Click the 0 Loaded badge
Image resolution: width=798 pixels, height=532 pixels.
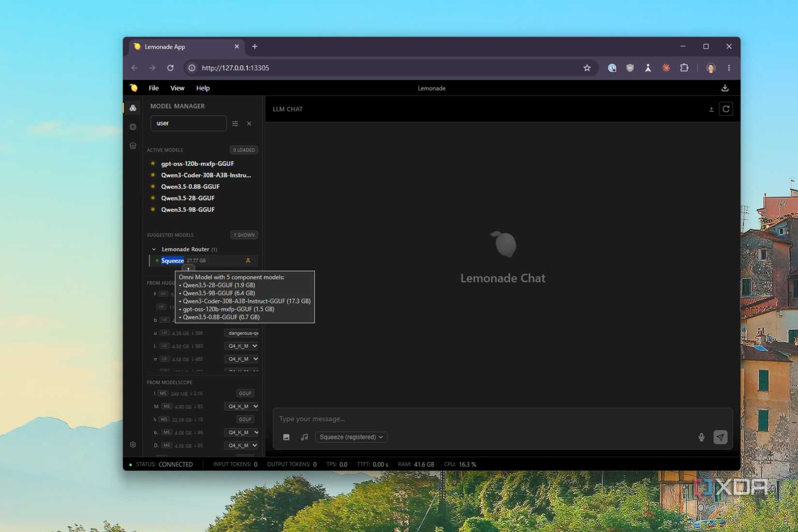pos(244,150)
